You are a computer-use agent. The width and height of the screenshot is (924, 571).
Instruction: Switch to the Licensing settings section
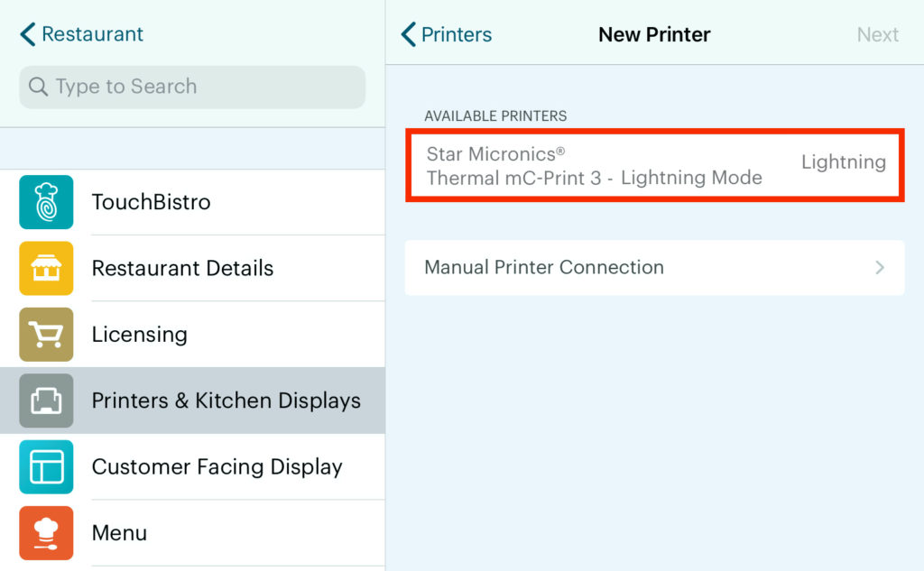pyautogui.click(x=140, y=335)
